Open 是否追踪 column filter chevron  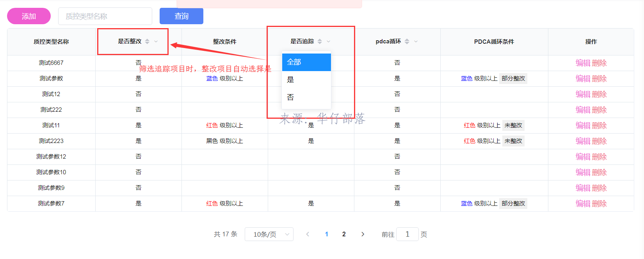click(328, 41)
